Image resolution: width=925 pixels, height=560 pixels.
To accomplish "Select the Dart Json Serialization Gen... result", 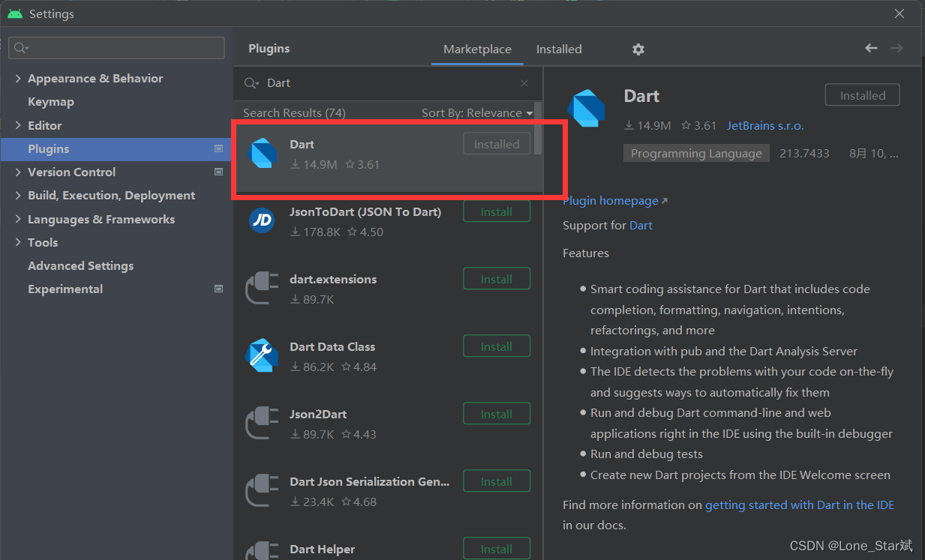I will click(370, 482).
